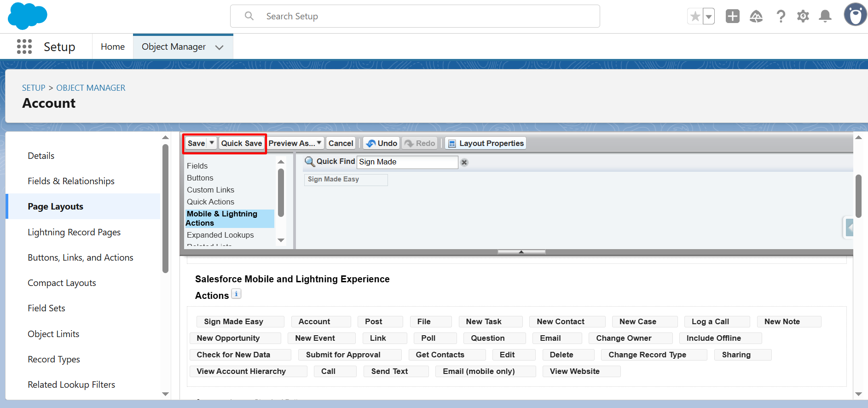Clear the Quick Find search text

[x=464, y=162]
